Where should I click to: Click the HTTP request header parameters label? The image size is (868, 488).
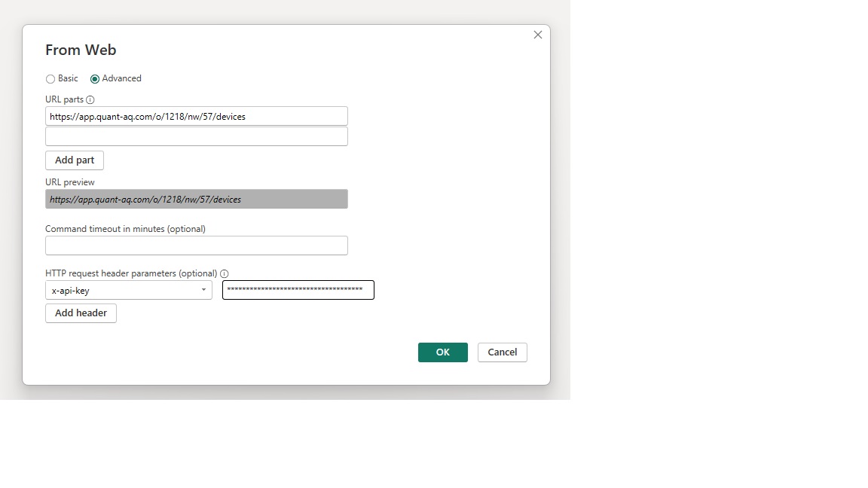[131, 273]
